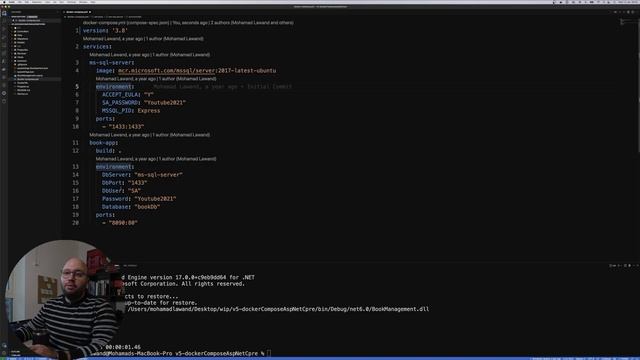The image size is (640, 360).
Task: Click the Password: "Youtube2021" line 17
Action: click(139, 199)
